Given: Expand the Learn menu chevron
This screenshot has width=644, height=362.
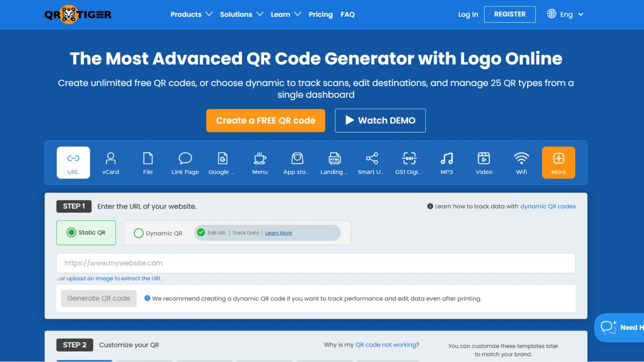Looking at the screenshot, I should [298, 14].
